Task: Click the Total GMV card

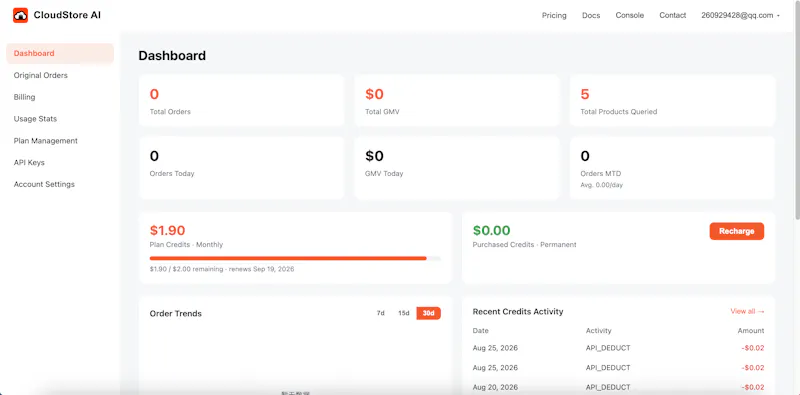Action: tap(457, 101)
